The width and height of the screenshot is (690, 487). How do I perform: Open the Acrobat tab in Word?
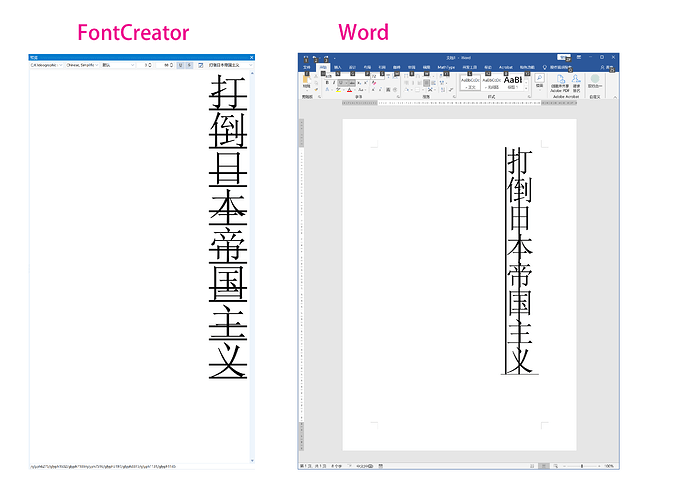[506, 67]
